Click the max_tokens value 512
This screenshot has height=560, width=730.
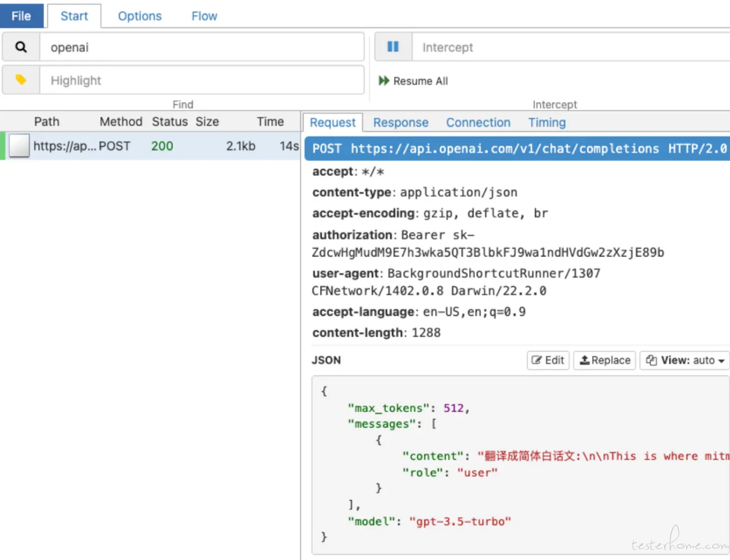(x=453, y=408)
